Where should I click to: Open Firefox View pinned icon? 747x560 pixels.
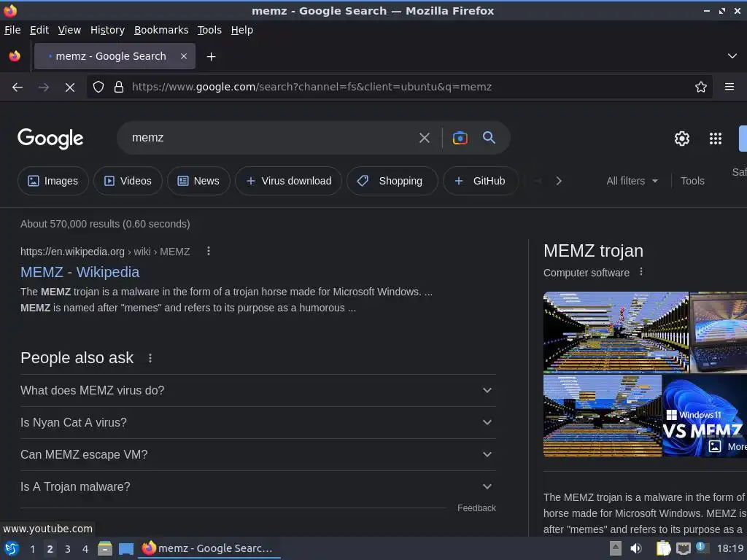15,56
